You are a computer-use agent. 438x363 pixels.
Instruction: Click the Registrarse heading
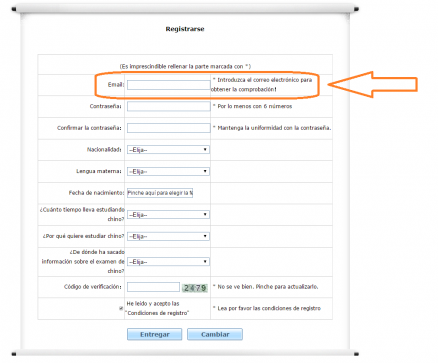(x=185, y=29)
